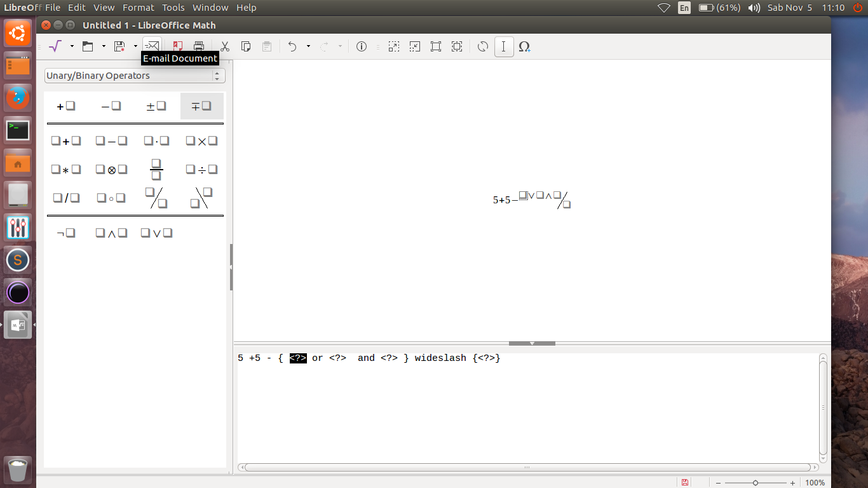Click the E-mail Document envelope icon
Image resolution: width=868 pixels, height=488 pixels.
(152, 46)
